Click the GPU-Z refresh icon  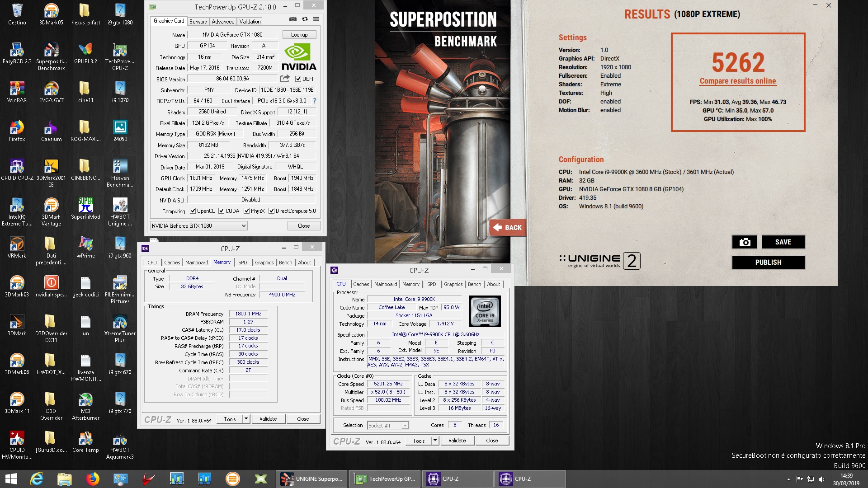point(305,19)
